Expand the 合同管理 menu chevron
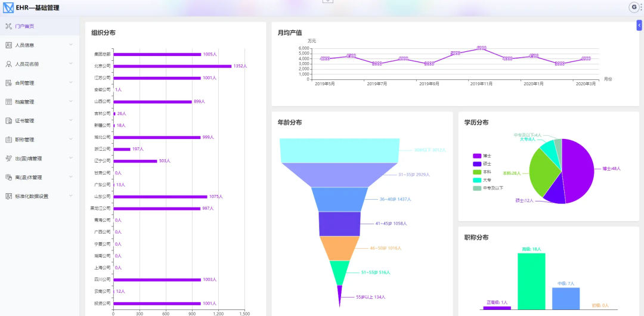Screen dimensions: 644x316 pos(70,83)
